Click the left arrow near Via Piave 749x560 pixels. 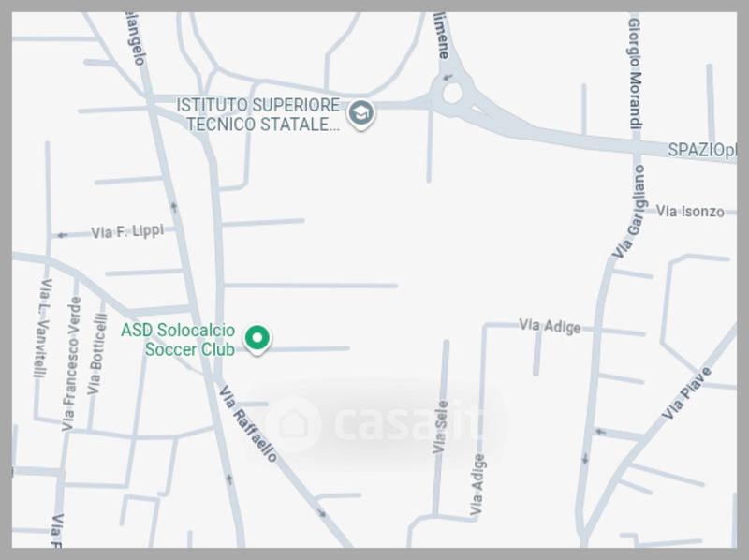pos(599,432)
